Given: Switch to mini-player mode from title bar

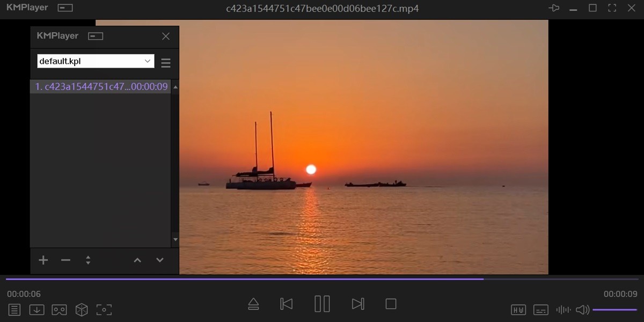Looking at the screenshot, I should (x=64, y=8).
